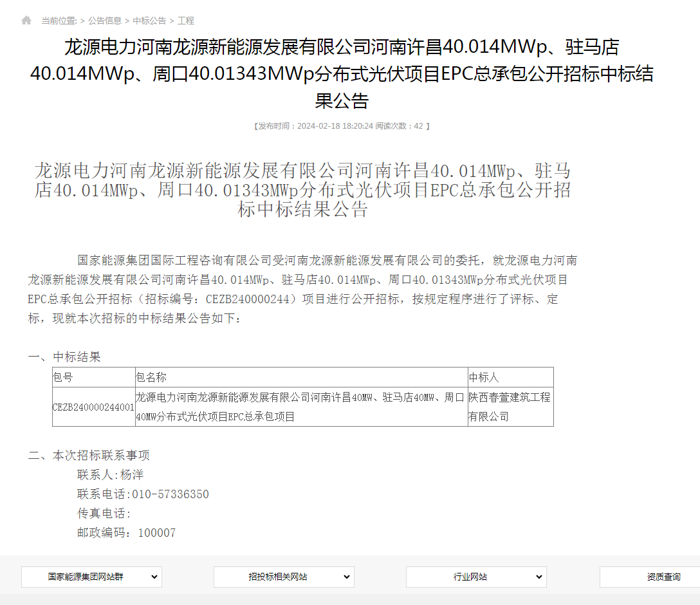Click the postal code 100007 line
This screenshot has height=605, width=700.
pyautogui.click(x=126, y=533)
